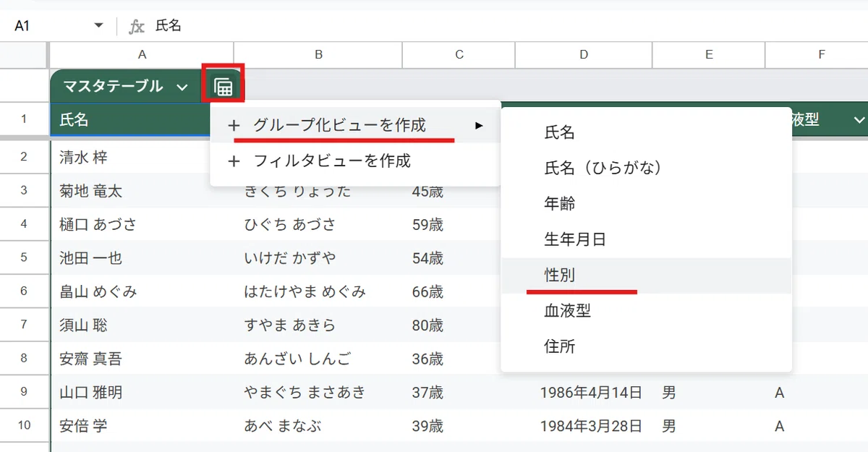
Task: Select column B header
Action: [318, 54]
